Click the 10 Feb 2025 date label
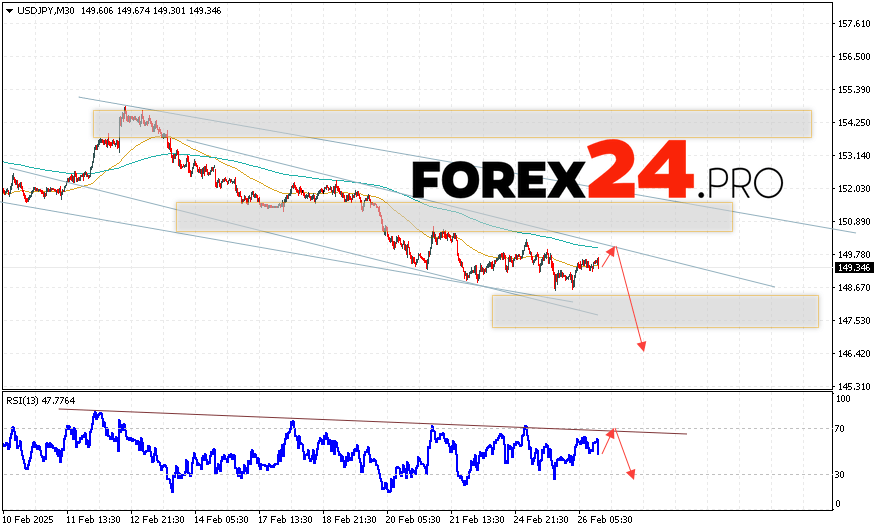 tap(27, 520)
